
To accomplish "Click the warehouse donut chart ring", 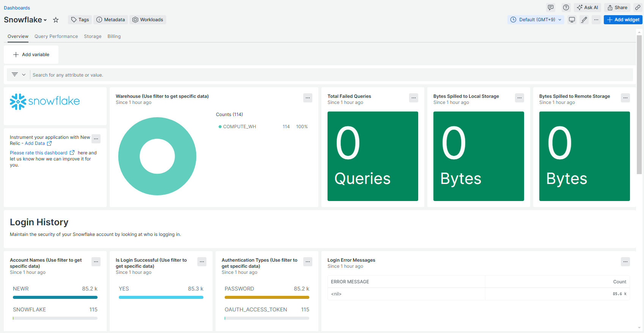I will pos(129,156).
